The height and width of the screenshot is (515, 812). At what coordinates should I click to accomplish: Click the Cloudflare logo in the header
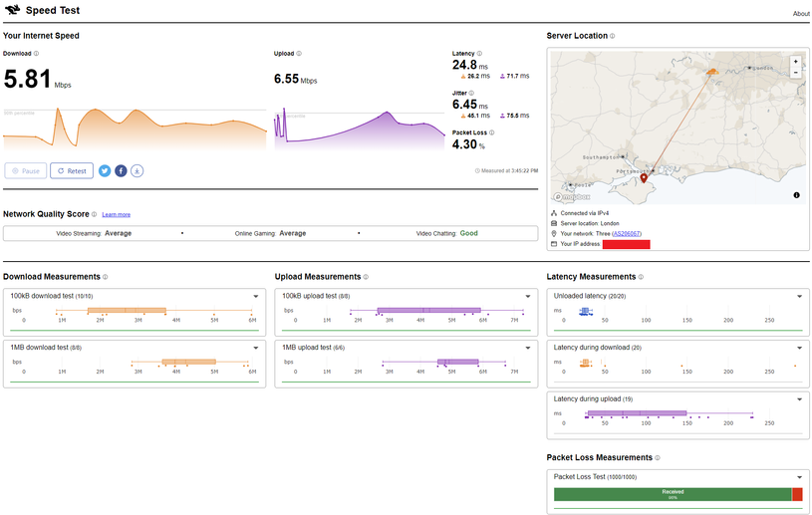coord(12,11)
